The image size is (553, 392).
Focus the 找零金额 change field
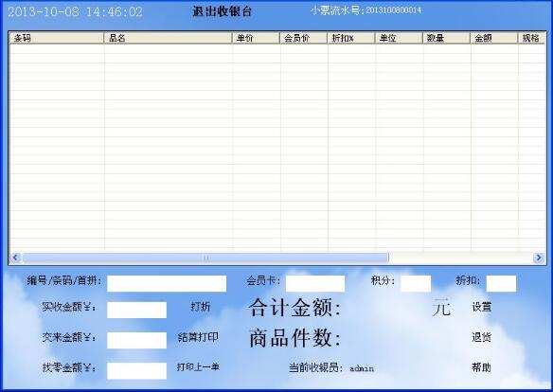click(137, 371)
